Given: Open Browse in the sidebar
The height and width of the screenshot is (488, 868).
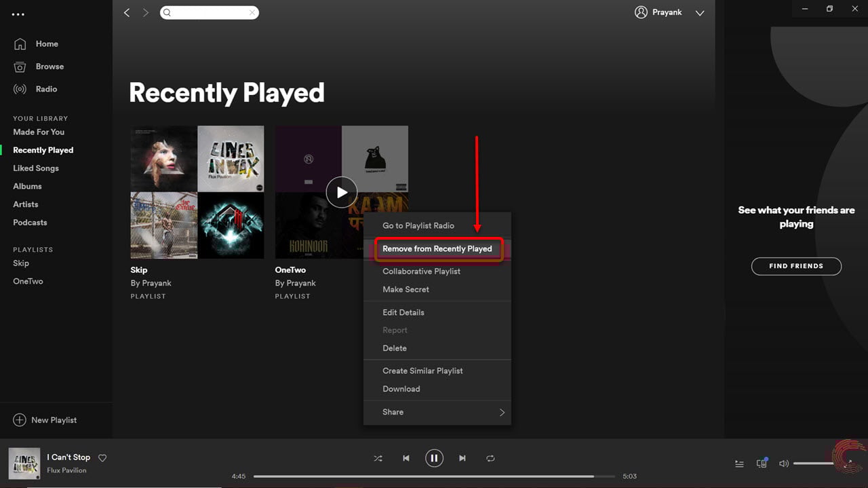Looking at the screenshot, I should click(x=50, y=67).
